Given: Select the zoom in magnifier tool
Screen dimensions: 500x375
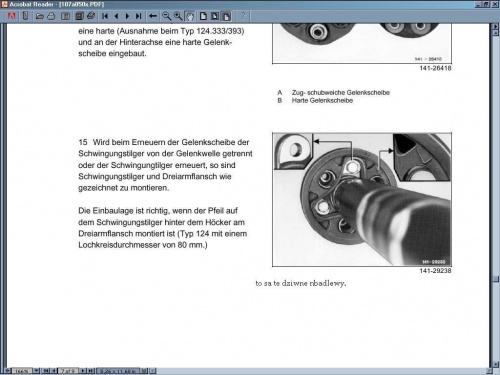Looking at the screenshot, I should tap(178, 16).
